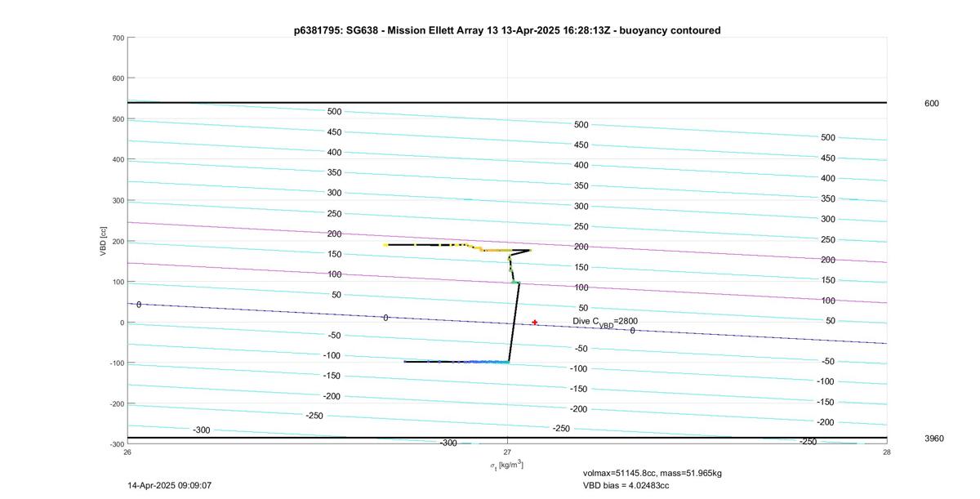Select the 'VBD [cc]' y-axis label

(104, 241)
